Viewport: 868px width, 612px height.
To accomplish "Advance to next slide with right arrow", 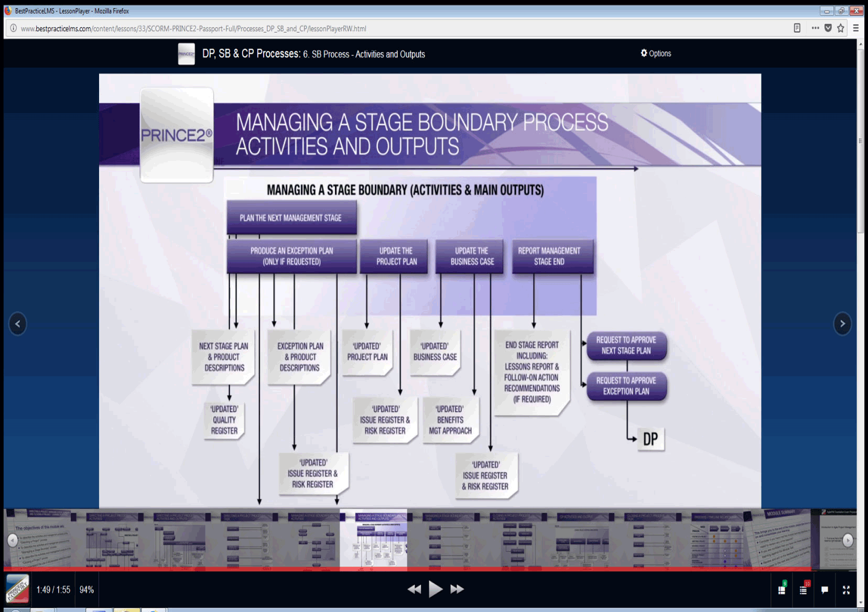I will click(x=842, y=324).
